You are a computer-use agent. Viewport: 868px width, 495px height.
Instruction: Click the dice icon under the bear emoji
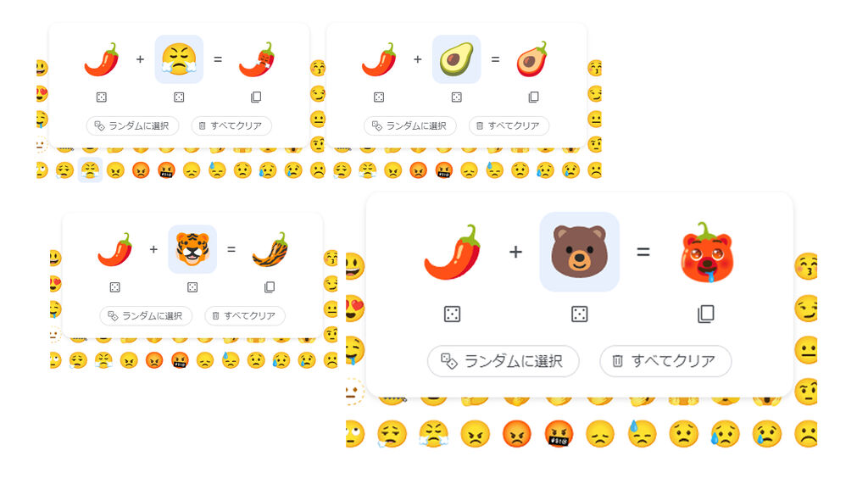pos(580,314)
